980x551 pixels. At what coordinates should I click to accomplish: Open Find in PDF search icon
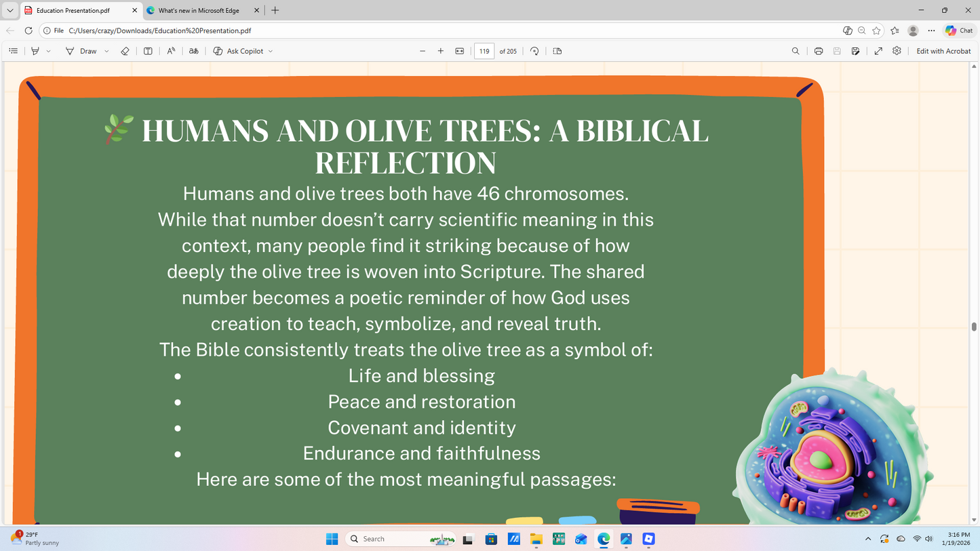pyautogui.click(x=796, y=51)
